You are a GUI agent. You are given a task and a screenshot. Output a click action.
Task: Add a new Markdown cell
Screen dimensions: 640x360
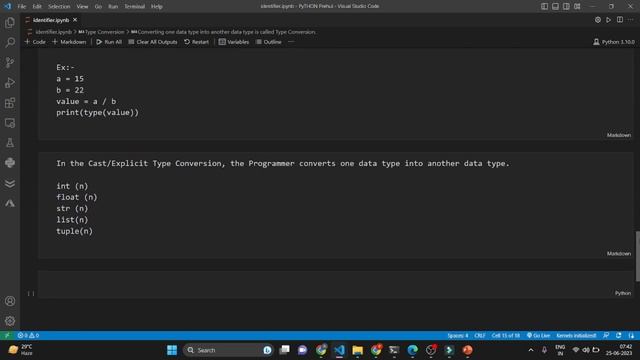(69, 42)
